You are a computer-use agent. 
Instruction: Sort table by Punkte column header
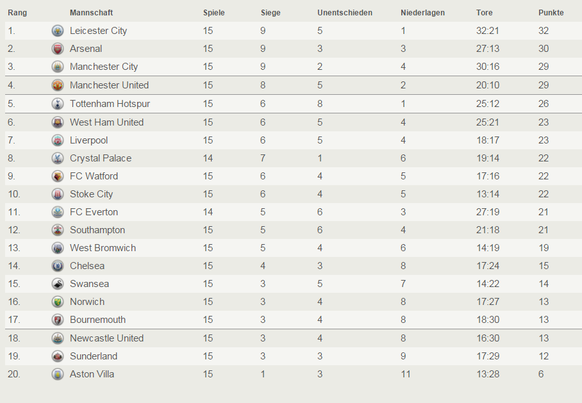point(551,13)
